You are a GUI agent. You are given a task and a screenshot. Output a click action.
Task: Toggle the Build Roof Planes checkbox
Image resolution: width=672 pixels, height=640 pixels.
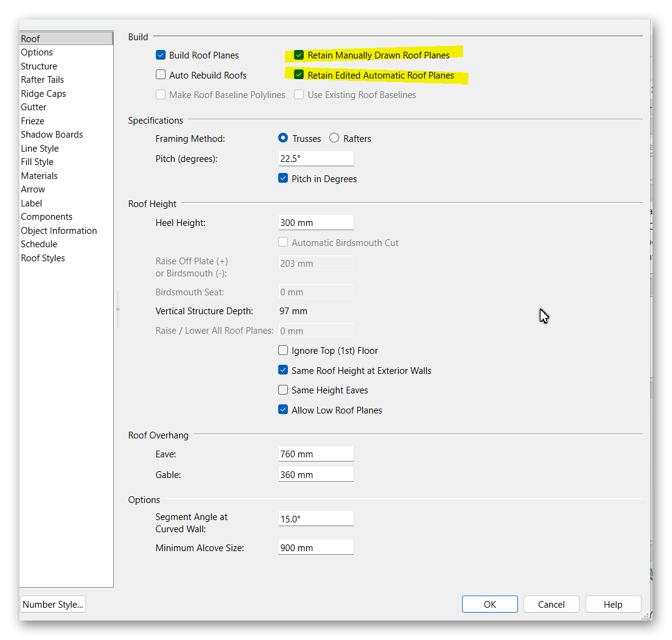pyautogui.click(x=161, y=55)
